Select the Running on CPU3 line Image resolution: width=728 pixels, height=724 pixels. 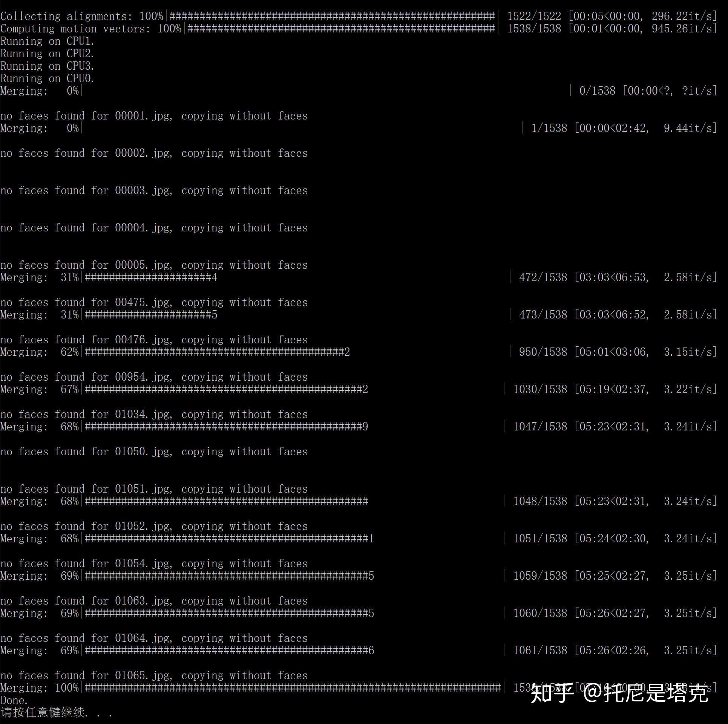[x=47, y=66]
